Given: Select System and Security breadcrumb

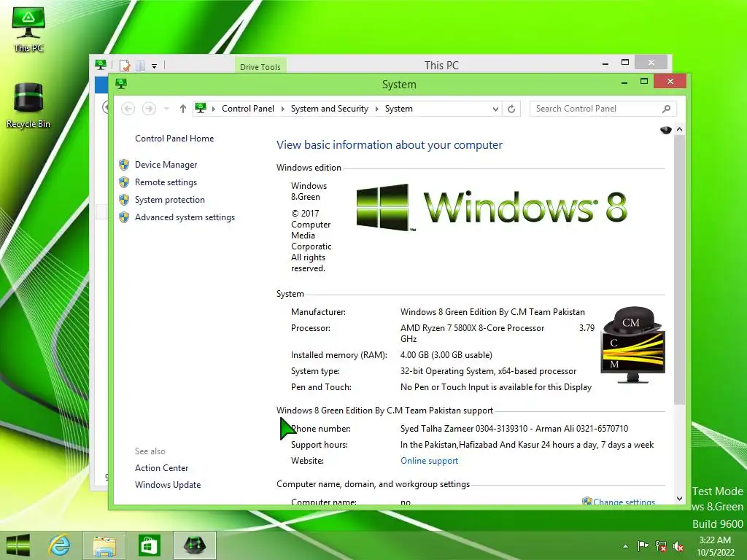Looking at the screenshot, I should pos(330,109).
